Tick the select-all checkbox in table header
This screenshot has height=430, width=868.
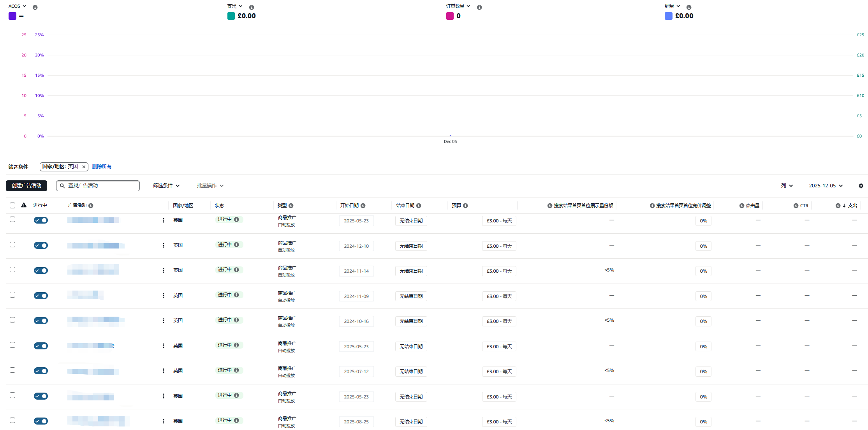coord(12,206)
